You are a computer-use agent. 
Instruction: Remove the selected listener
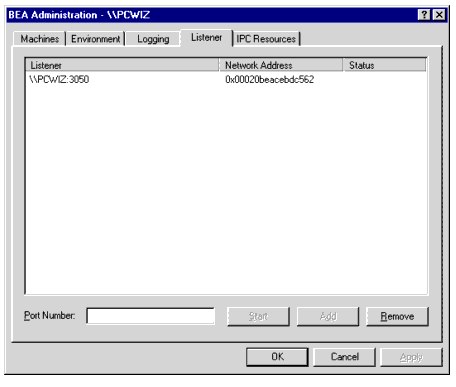pos(397,316)
